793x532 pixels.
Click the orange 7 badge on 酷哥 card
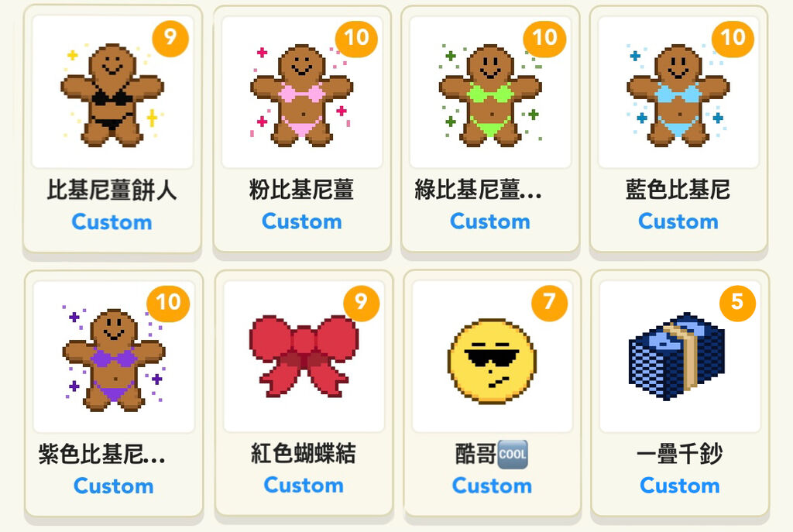coord(549,303)
